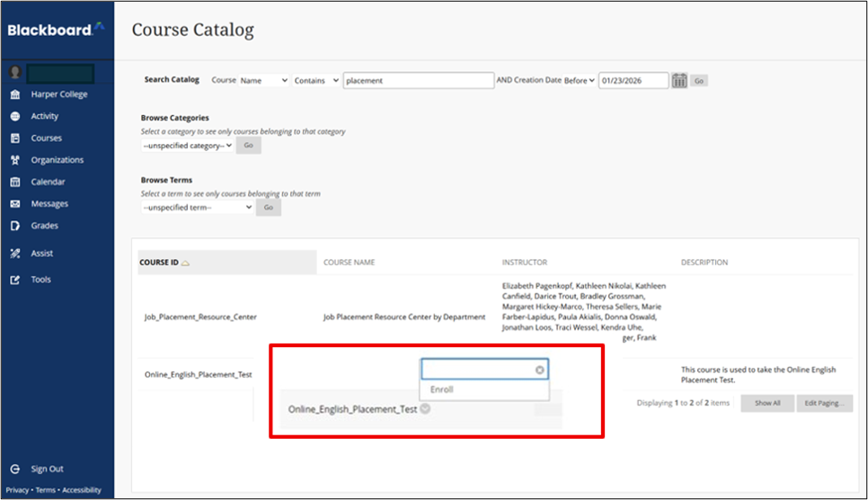Click the Edit Paging button

click(823, 403)
